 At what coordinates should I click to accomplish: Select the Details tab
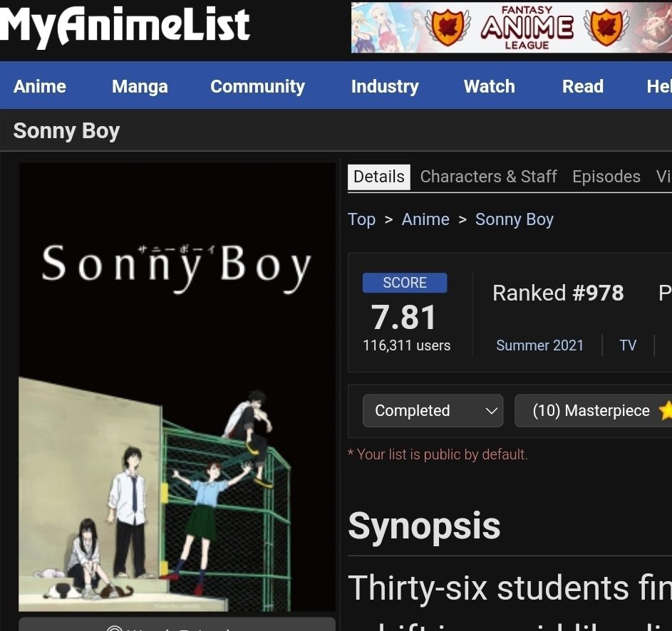379,177
